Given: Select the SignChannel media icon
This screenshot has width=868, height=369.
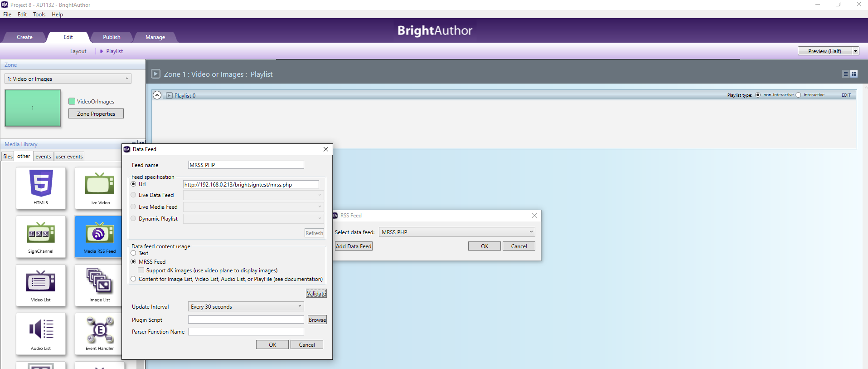Looking at the screenshot, I should click(41, 236).
